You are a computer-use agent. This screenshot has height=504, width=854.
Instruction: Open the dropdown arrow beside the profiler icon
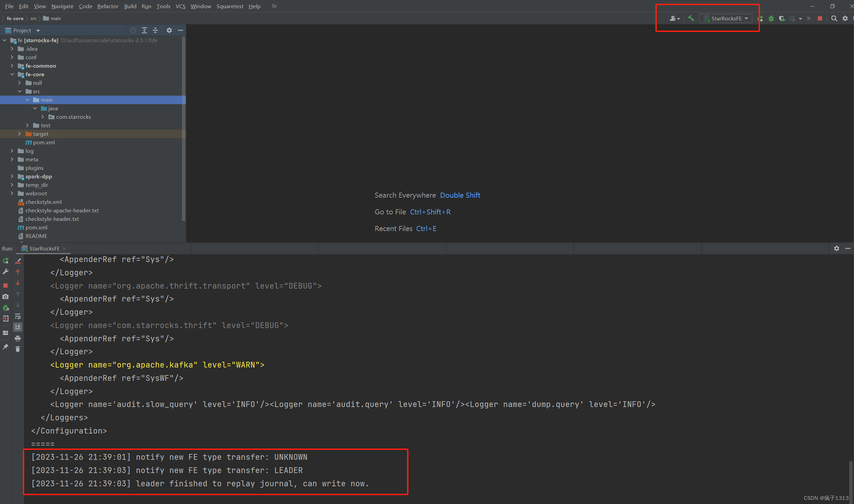[x=801, y=19]
